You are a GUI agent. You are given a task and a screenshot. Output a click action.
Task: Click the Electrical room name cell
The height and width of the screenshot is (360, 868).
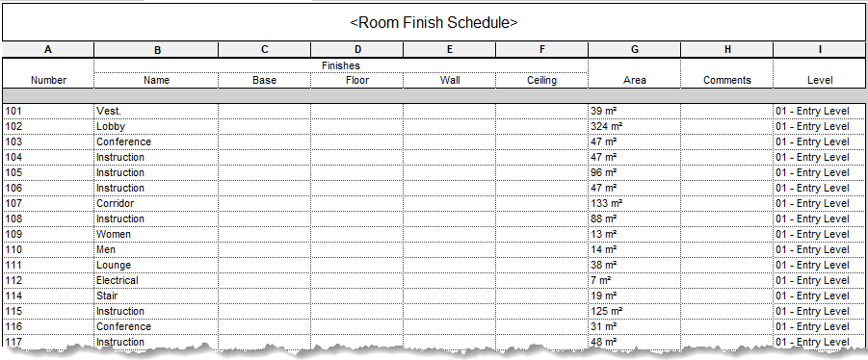157,280
